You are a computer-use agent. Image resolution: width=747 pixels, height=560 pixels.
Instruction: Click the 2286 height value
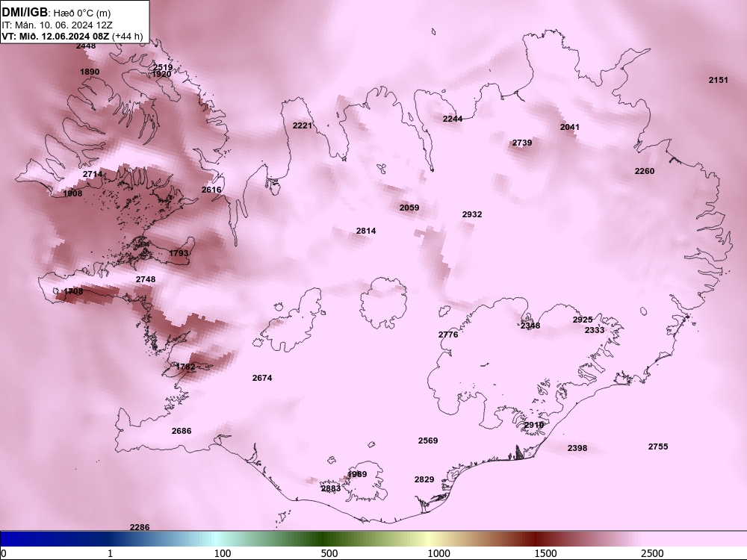[140, 527]
